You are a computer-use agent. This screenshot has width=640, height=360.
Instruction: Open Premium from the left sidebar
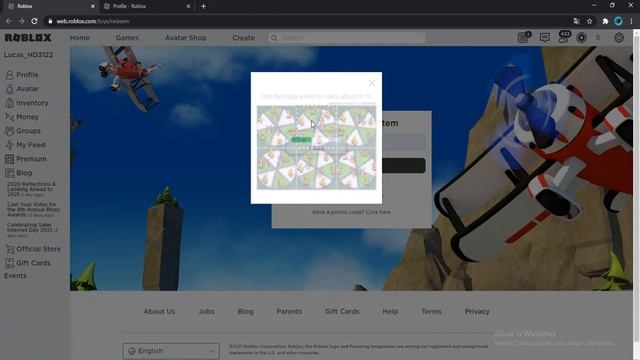pyautogui.click(x=26, y=159)
